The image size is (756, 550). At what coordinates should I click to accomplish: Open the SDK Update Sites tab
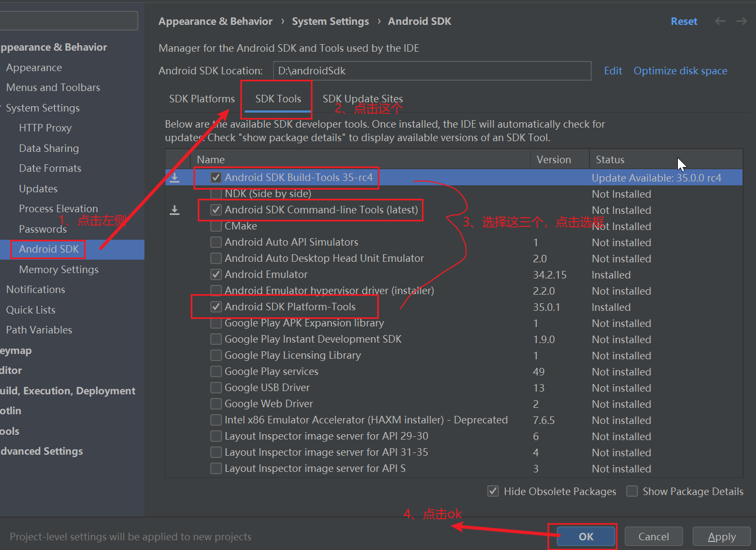(363, 99)
